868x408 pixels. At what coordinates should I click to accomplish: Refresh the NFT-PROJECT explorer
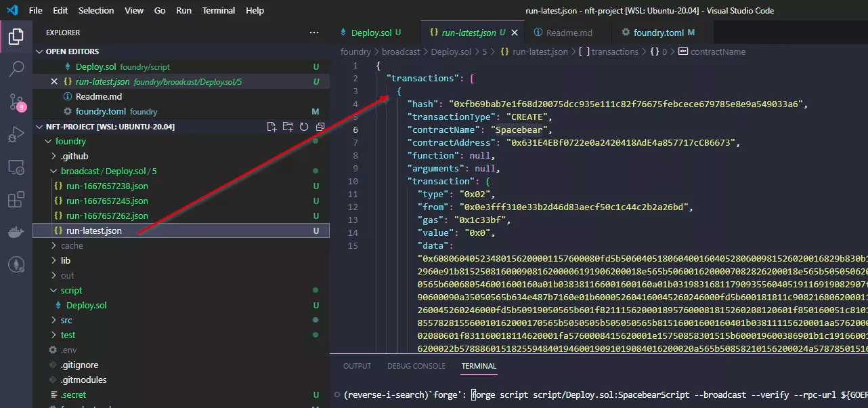[x=304, y=127]
